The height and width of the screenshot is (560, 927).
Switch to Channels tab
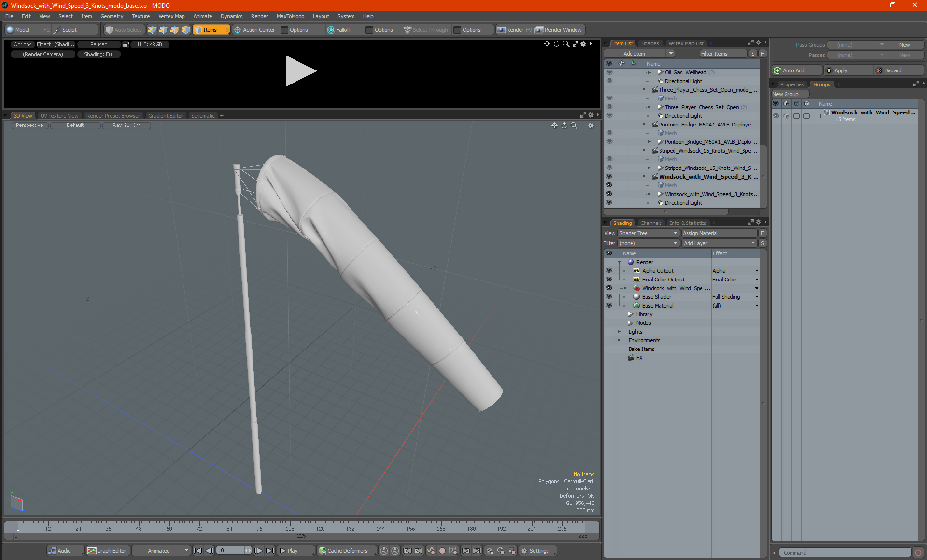point(651,223)
